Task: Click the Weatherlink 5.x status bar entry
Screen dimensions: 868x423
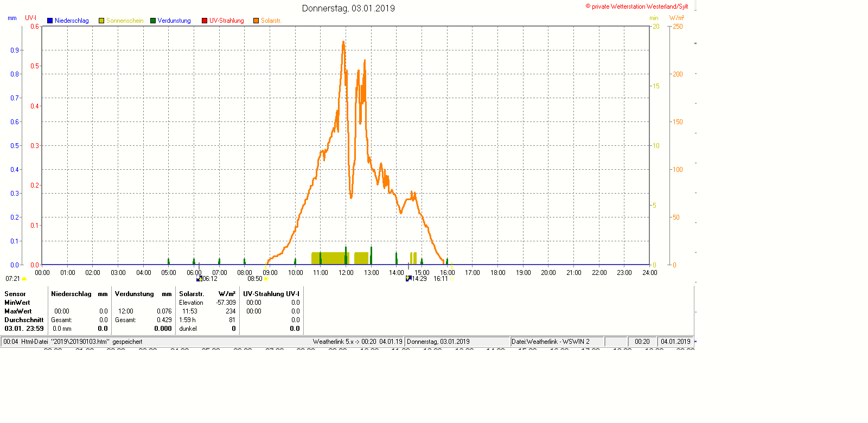Action: [358, 342]
